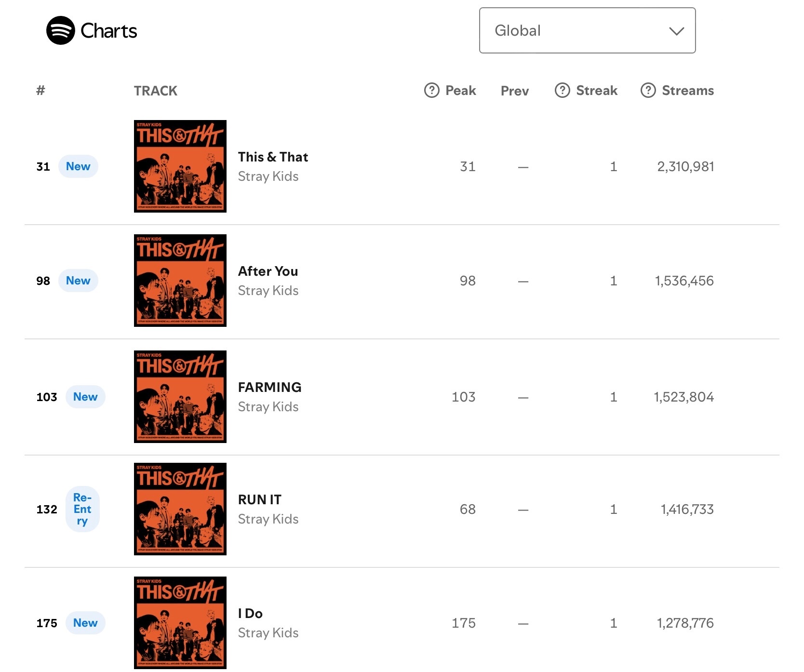Open the This & That track title
The width and height of the screenshot is (804, 672).
[x=273, y=157]
